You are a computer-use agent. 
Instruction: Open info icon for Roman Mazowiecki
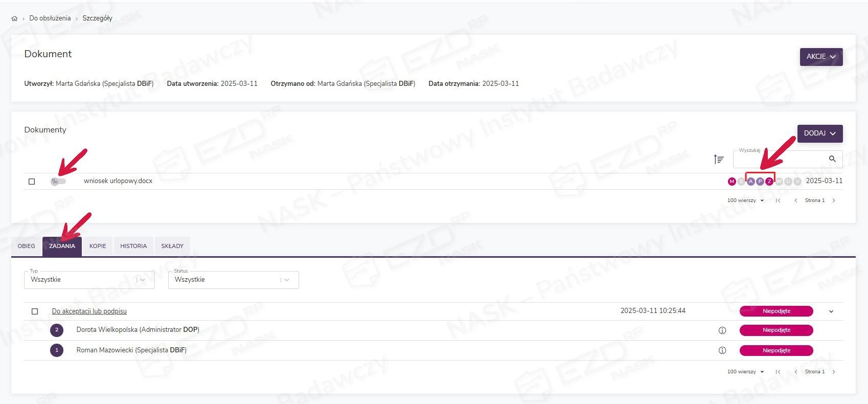pyautogui.click(x=722, y=351)
